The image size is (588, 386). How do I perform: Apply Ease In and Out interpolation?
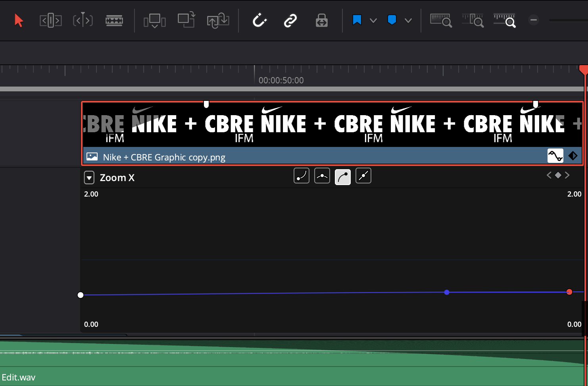pyautogui.click(x=322, y=176)
